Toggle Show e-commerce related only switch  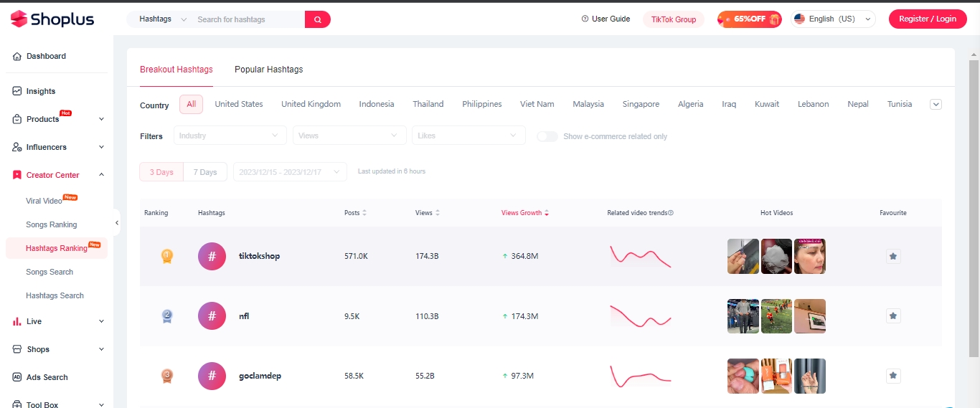pyautogui.click(x=547, y=136)
